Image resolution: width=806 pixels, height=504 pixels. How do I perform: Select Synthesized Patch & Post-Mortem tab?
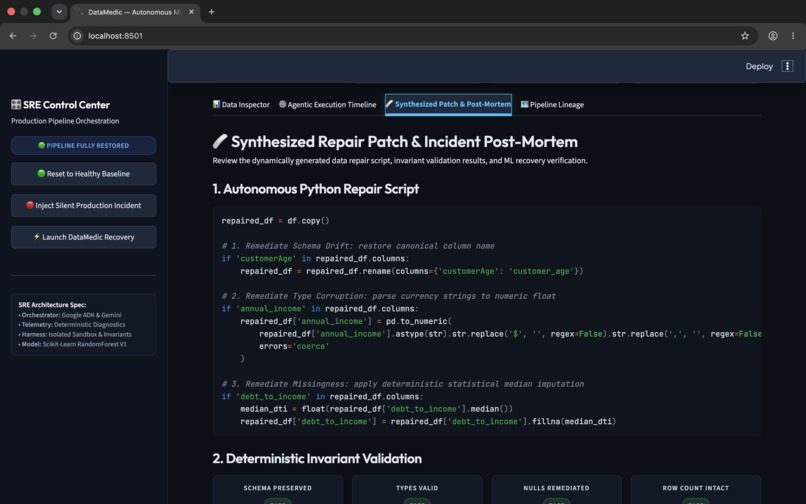pos(448,104)
